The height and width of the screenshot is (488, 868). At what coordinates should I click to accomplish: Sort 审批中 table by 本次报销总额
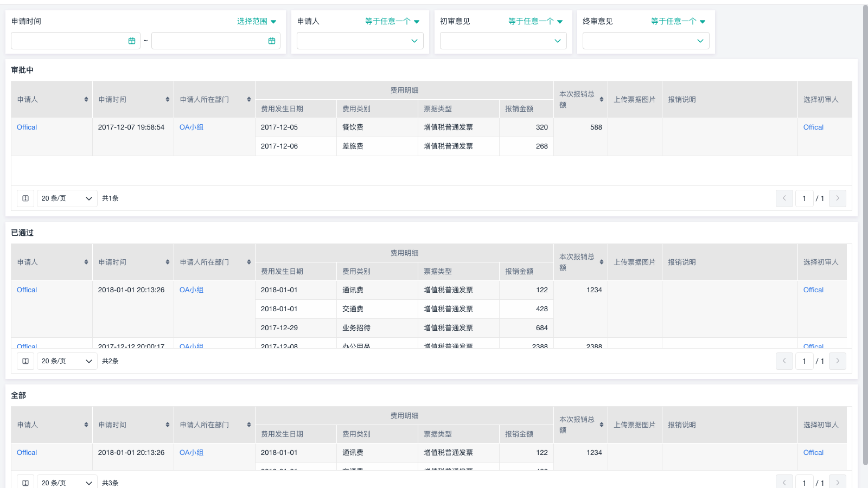[602, 99]
